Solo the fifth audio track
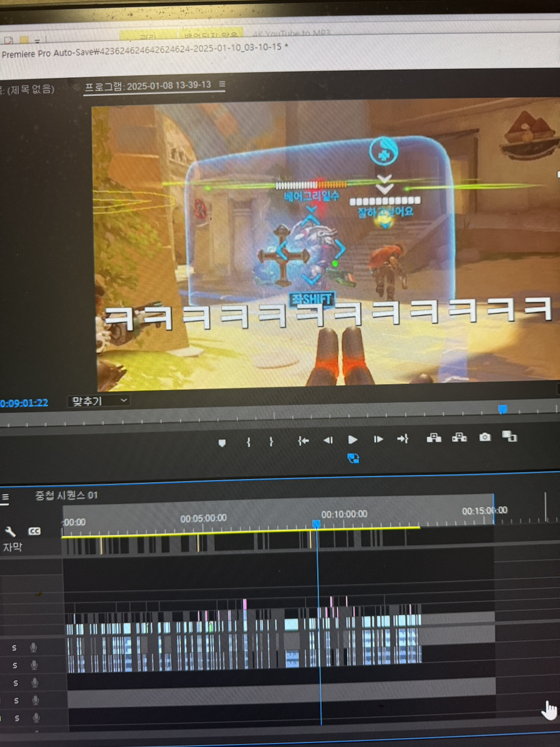 pyautogui.click(x=17, y=718)
